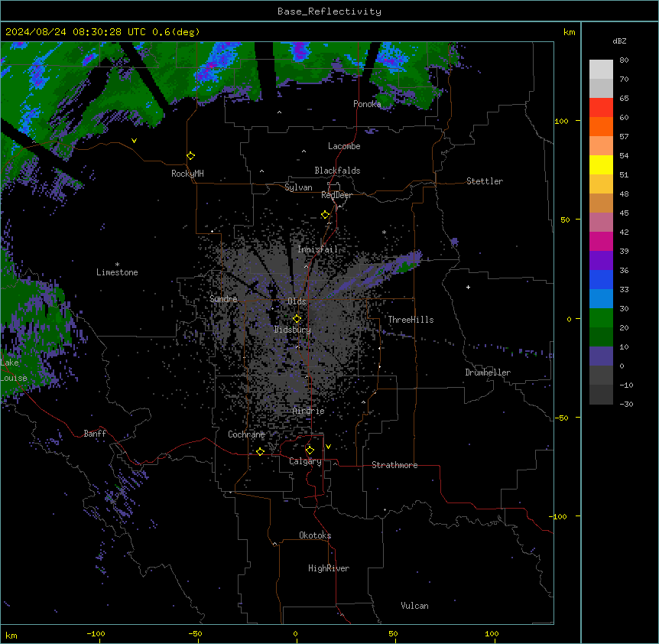This screenshot has height=644, width=659.
Task: Select the Calgary city label
Action: (306, 461)
